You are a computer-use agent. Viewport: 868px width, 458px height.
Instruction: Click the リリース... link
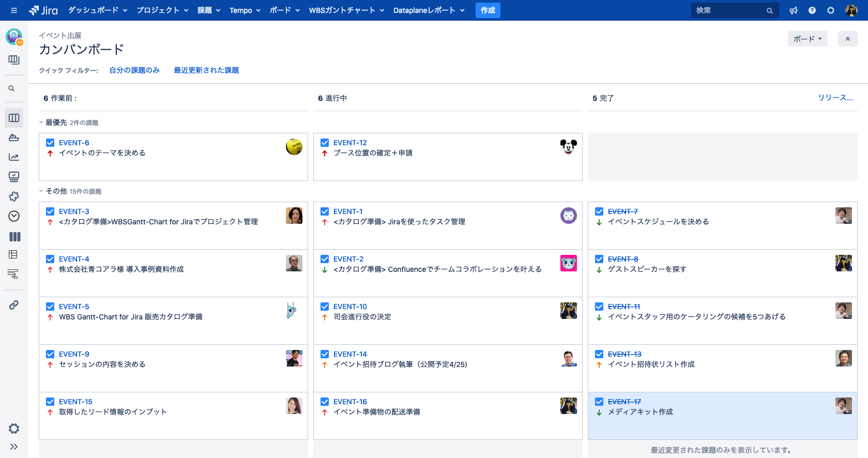click(835, 98)
